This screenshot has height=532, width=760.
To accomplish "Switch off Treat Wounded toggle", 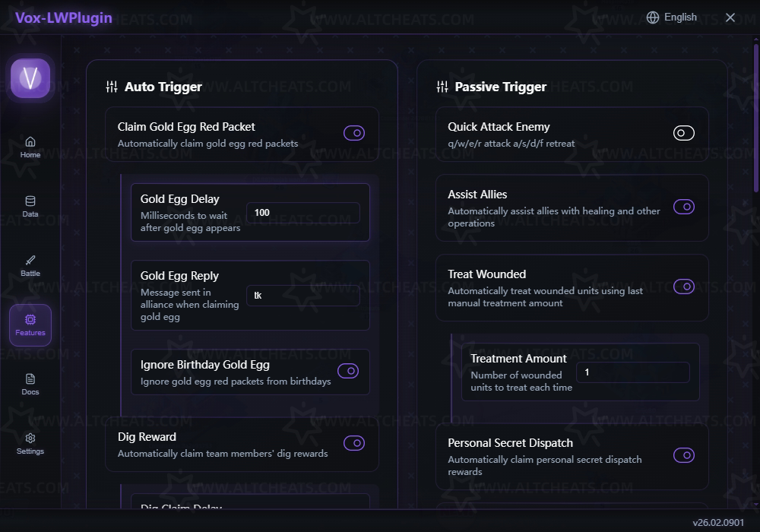I will click(684, 287).
